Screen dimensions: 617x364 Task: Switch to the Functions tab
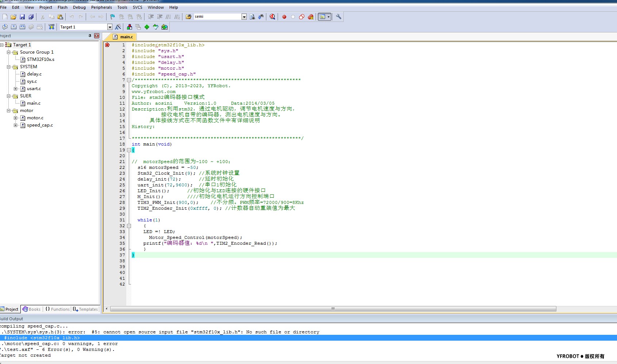[x=57, y=309]
